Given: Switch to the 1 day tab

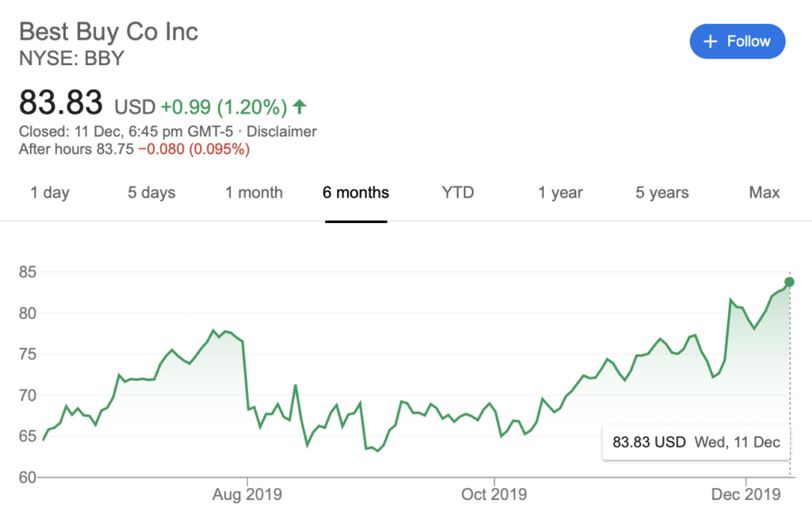Looking at the screenshot, I should click(x=50, y=193).
